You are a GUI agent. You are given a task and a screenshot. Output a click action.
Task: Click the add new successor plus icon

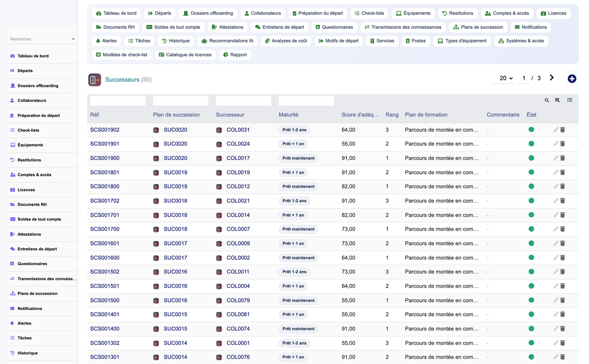point(572,79)
